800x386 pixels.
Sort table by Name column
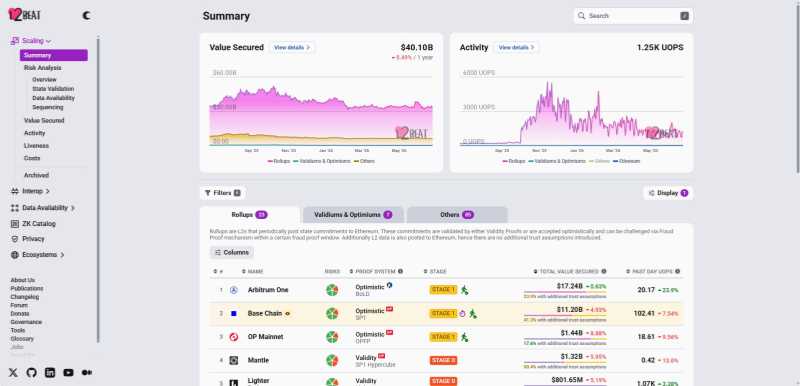click(253, 271)
